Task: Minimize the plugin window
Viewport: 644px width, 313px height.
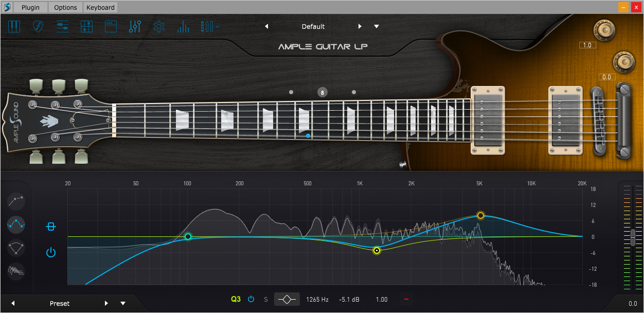Action: (623, 7)
